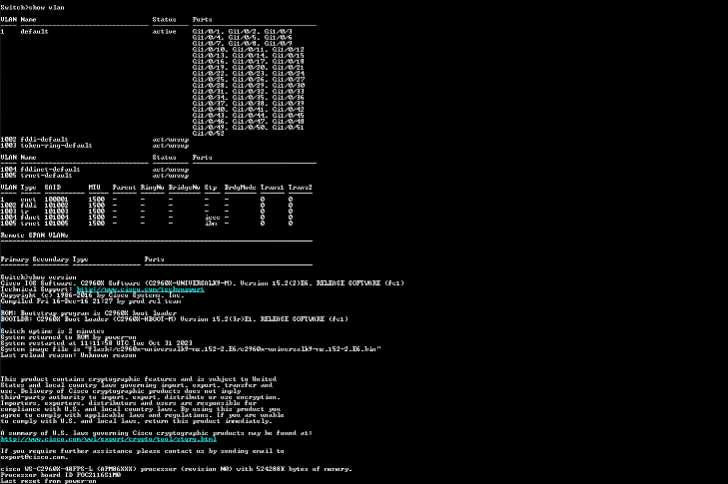Click the 'Parent' column header
Screen dimensions: 728x484
pos(124,187)
